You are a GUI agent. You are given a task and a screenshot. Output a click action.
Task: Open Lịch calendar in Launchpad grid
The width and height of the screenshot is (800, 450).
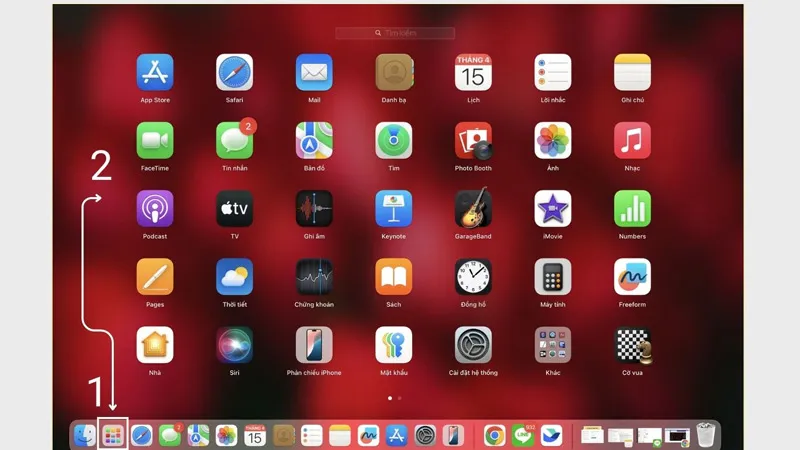click(x=473, y=72)
